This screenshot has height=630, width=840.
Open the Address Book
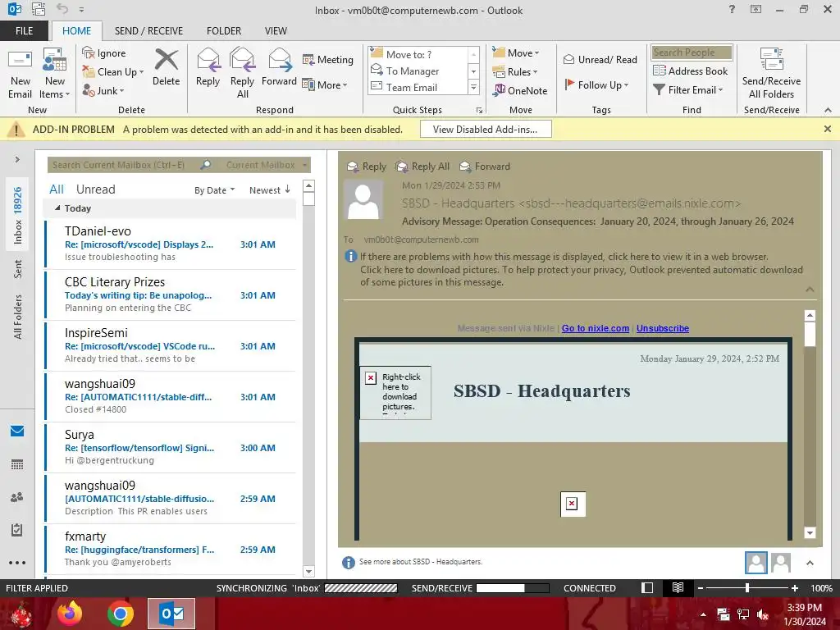pyautogui.click(x=691, y=71)
